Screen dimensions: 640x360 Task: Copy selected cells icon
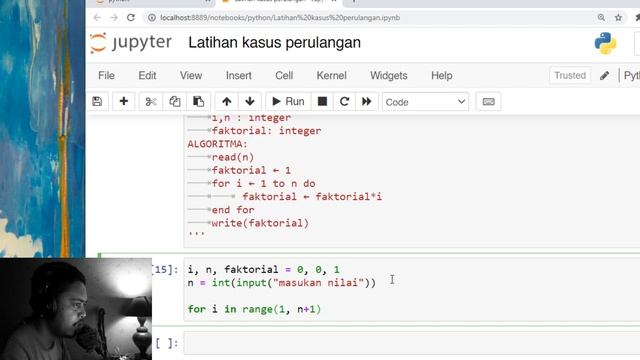pos(175,102)
